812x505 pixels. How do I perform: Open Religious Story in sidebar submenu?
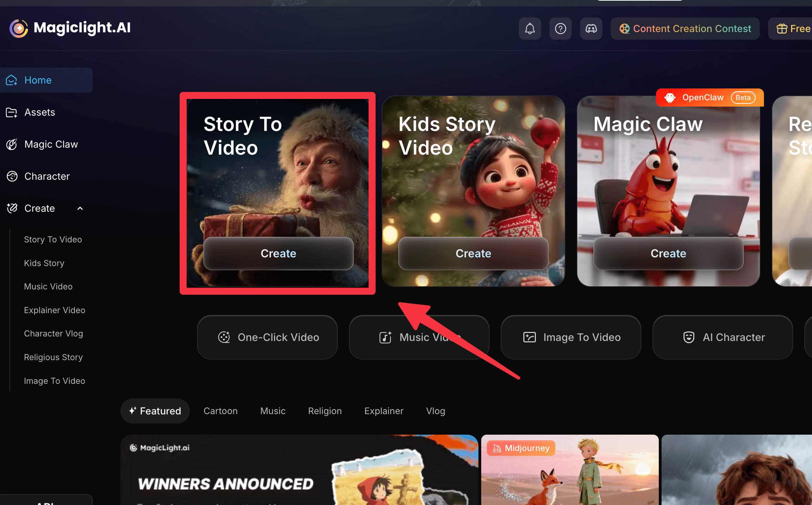[53, 357]
